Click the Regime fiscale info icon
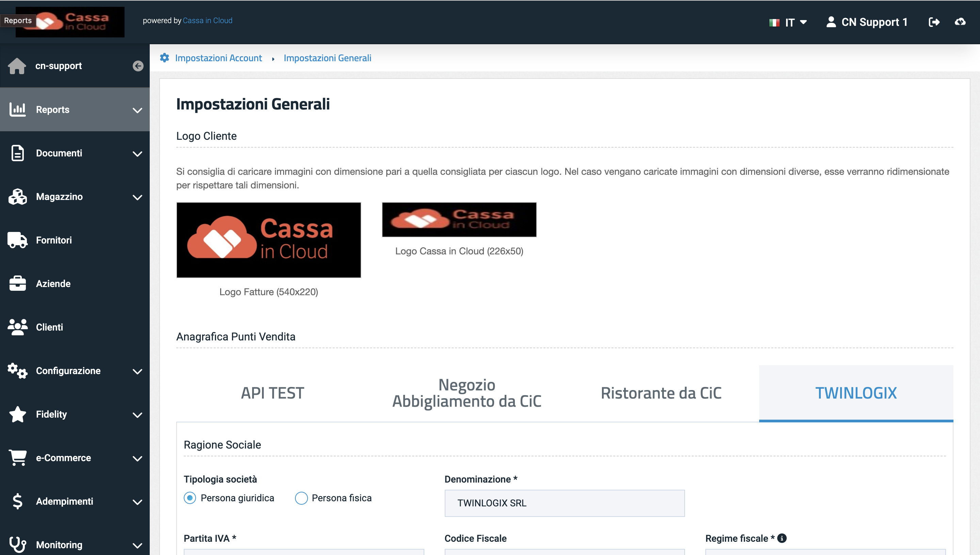This screenshot has height=555, width=980. (782, 538)
